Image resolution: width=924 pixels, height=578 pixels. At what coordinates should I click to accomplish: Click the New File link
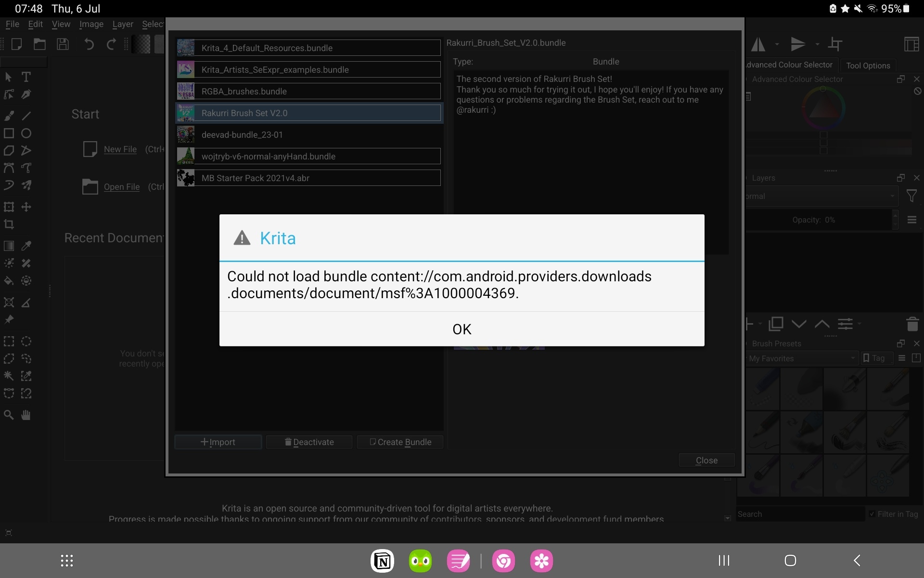click(120, 149)
